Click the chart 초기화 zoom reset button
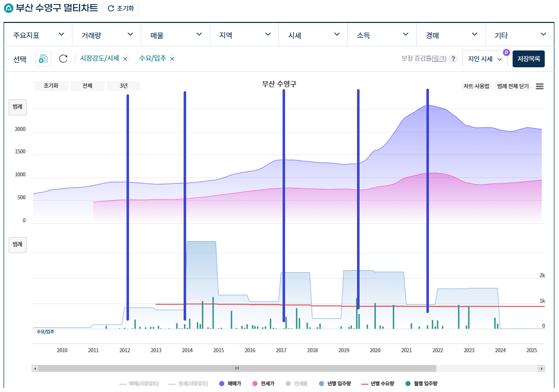The image size is (559, 392). [51, 86]
